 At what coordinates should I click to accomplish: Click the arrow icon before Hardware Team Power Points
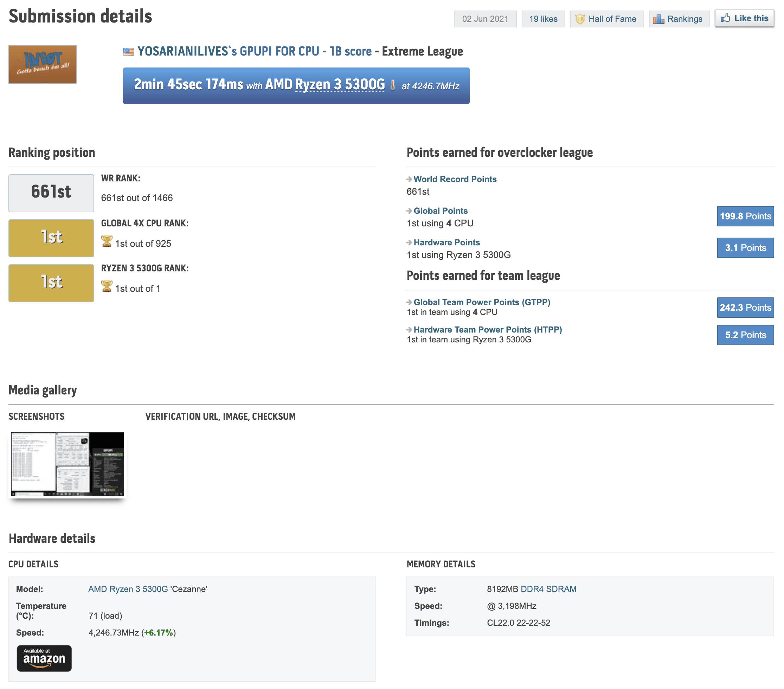tap(409, 330)
